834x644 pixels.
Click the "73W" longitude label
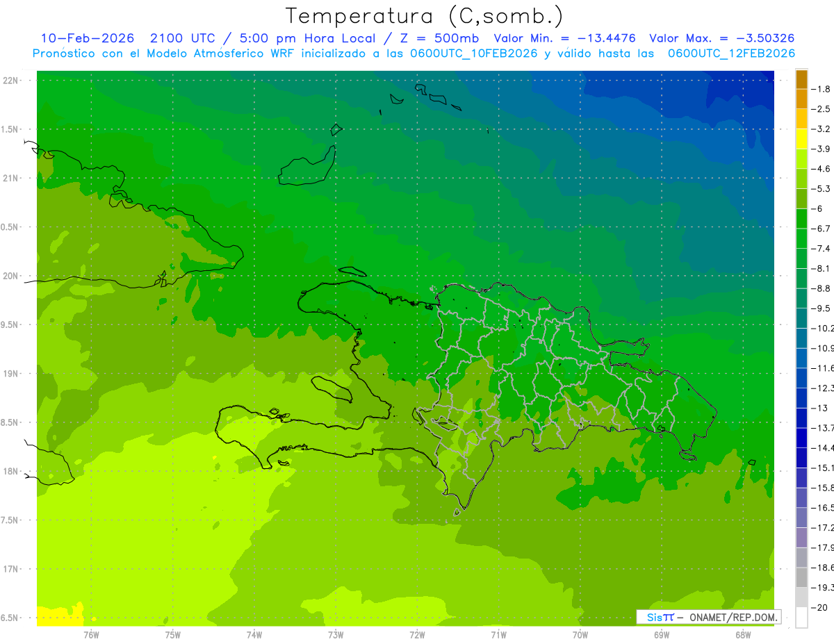tap(336, 635)
